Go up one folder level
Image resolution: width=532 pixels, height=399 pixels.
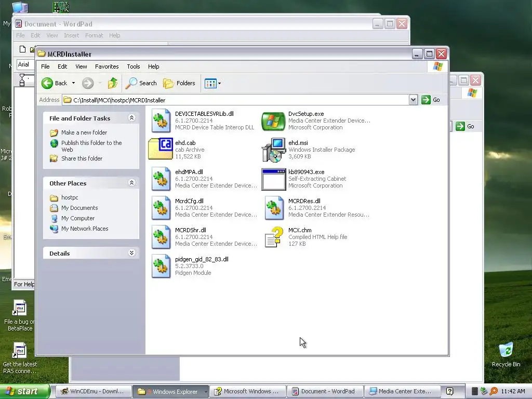point(113,83)
